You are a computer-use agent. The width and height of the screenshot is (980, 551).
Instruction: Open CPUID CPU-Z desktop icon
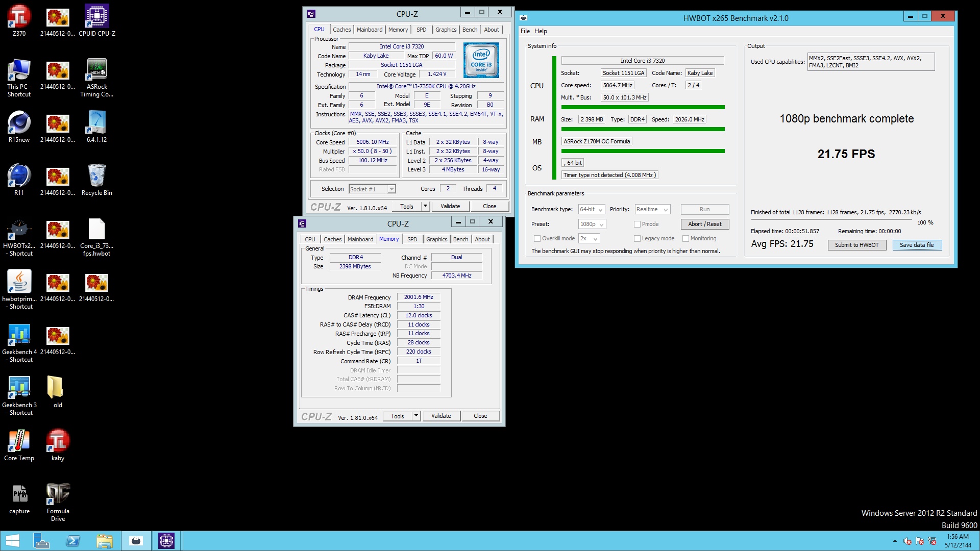point(97,20)
